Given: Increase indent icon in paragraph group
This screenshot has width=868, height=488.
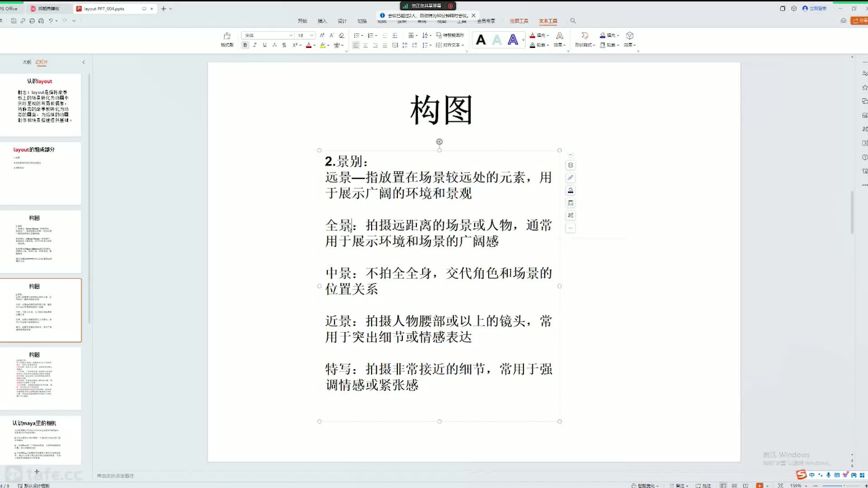Looking at the screenshot, I should (x=395, y=35).
